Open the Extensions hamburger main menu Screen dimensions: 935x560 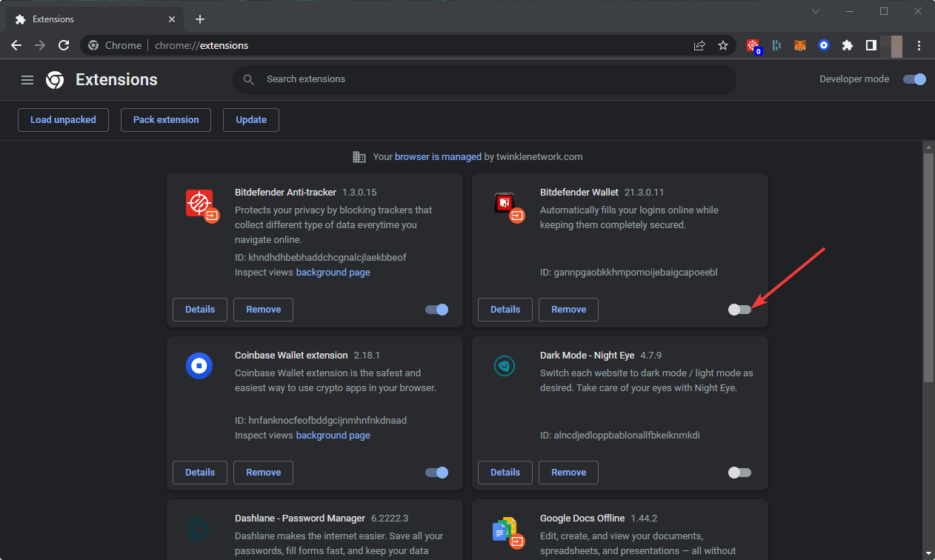(x=27, y=80)
